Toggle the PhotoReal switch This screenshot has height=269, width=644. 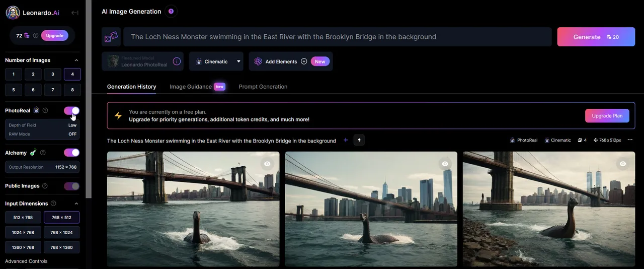71,110
